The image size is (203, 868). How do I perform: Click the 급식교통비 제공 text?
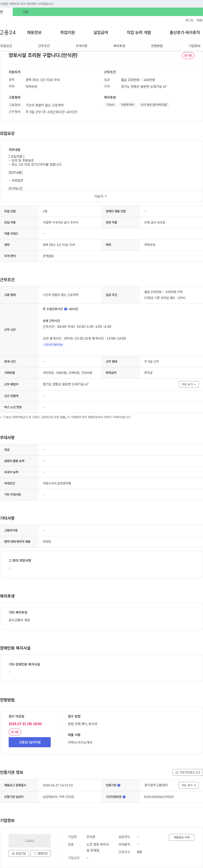[x=19, y=620]
